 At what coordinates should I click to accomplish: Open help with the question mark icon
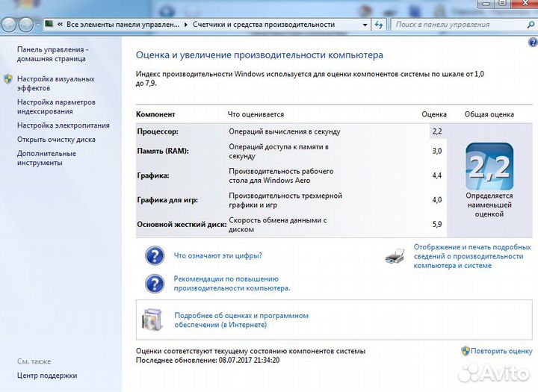(x=533, y=42)
